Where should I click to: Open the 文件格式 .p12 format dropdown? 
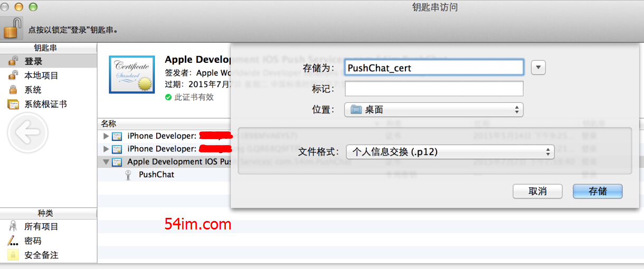450,152
